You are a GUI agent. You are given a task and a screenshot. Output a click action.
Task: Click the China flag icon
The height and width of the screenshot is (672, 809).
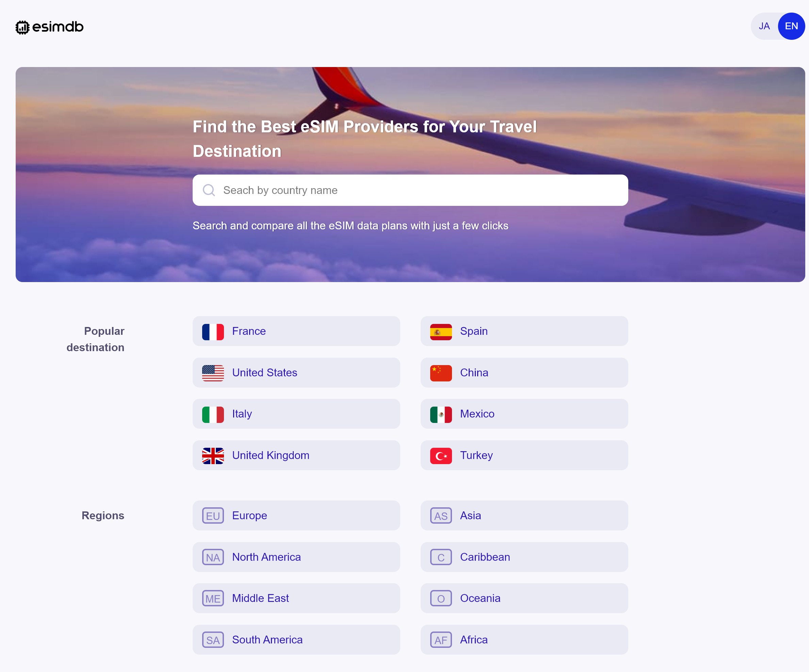tap(441, 373)
